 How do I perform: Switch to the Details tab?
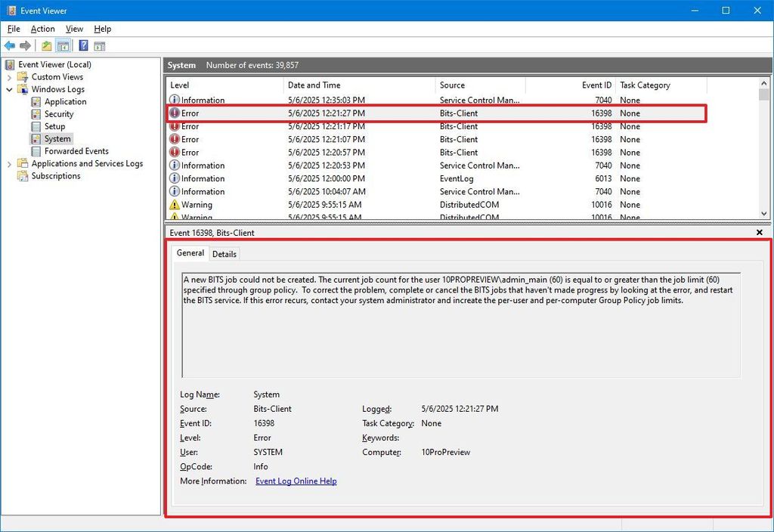point(224,254)
